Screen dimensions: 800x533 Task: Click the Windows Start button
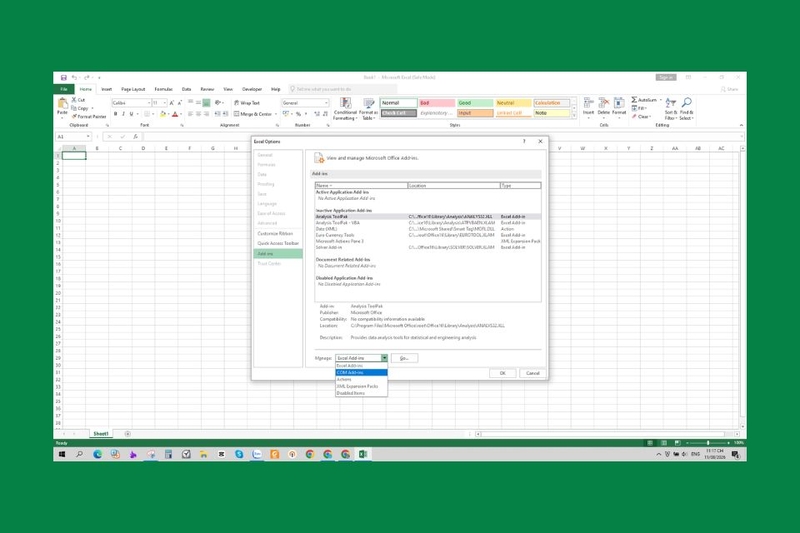(x=62, y=454)
